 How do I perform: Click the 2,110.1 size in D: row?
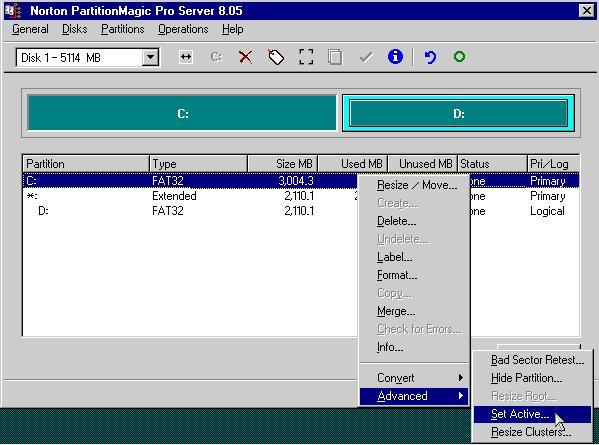click(299, 211)
